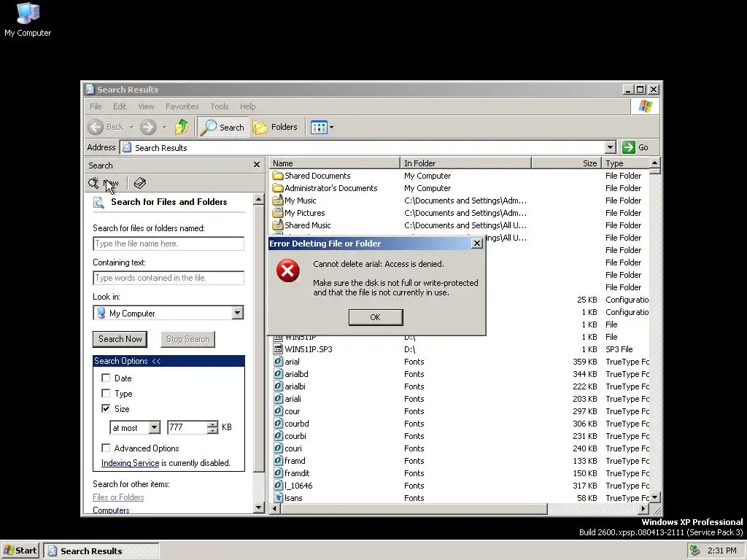Screen dimensions: 747x560
Task: Sort by In Folder column header
Action: click(x=465, y=163)
